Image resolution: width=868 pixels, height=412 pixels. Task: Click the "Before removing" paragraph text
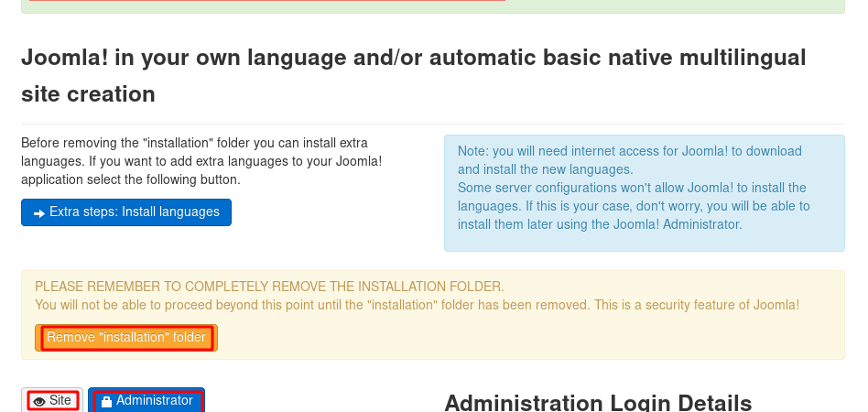point(201,161)
